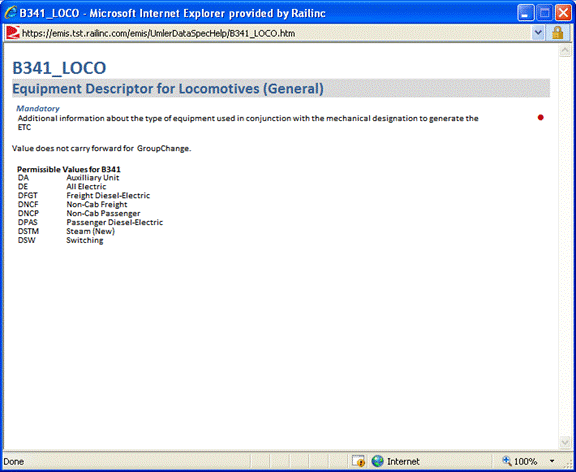Click the vertical scrollbar up arrow
576x472 pixels.
click(x=564, y=51)
